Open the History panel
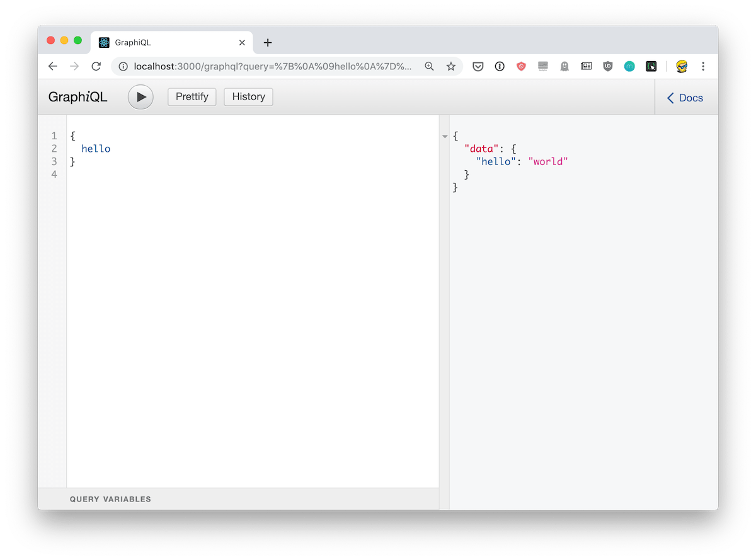756x560 pixels. click(248, 97)
